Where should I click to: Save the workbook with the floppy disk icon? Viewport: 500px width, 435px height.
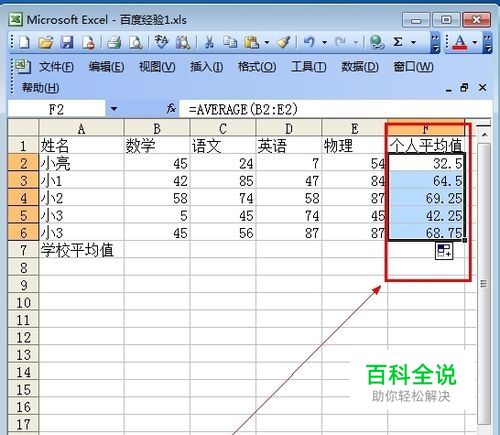click(67, 43)
